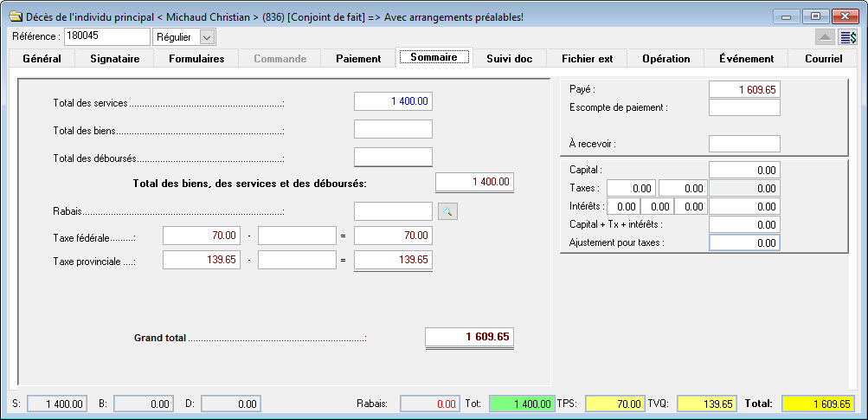Focus the Ajustement pour taxes field
This screenshot has height=420, width=868.
pos(744,243)
